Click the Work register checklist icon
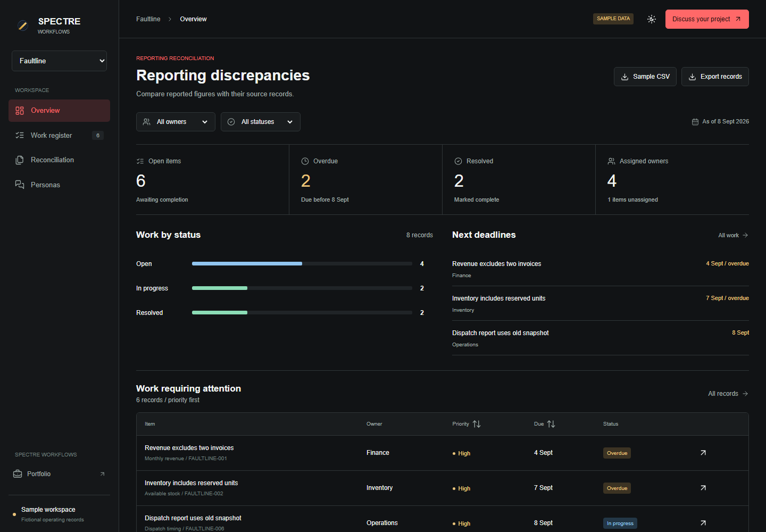This screenshot has height=532, width=766. coord(20,135)
